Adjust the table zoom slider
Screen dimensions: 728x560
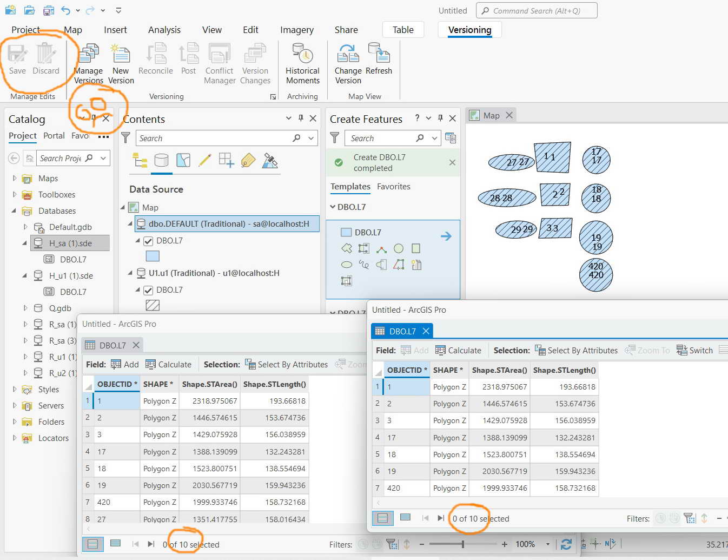click(x=462, y=544)
